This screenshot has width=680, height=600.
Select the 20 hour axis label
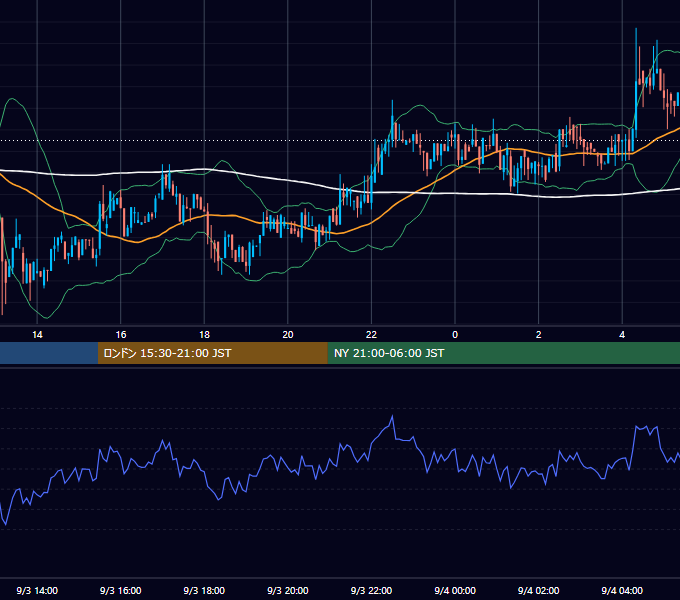[288, 335]
